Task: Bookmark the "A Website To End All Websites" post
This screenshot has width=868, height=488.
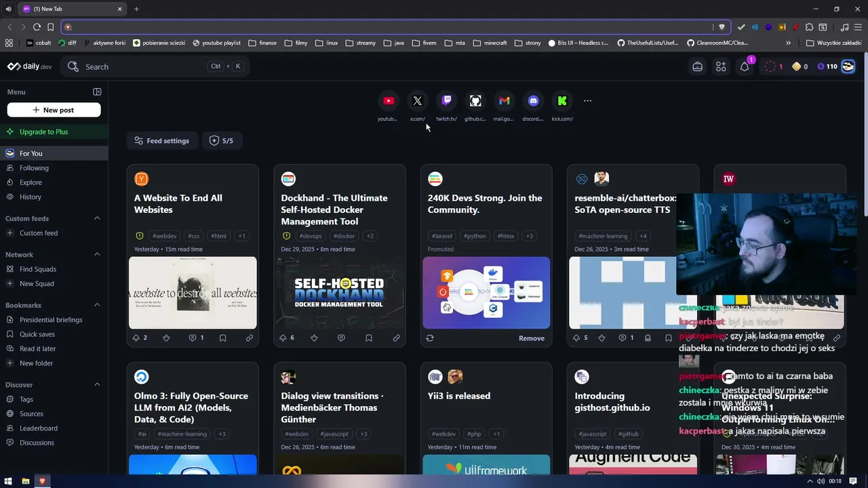Action: (222, 338)
